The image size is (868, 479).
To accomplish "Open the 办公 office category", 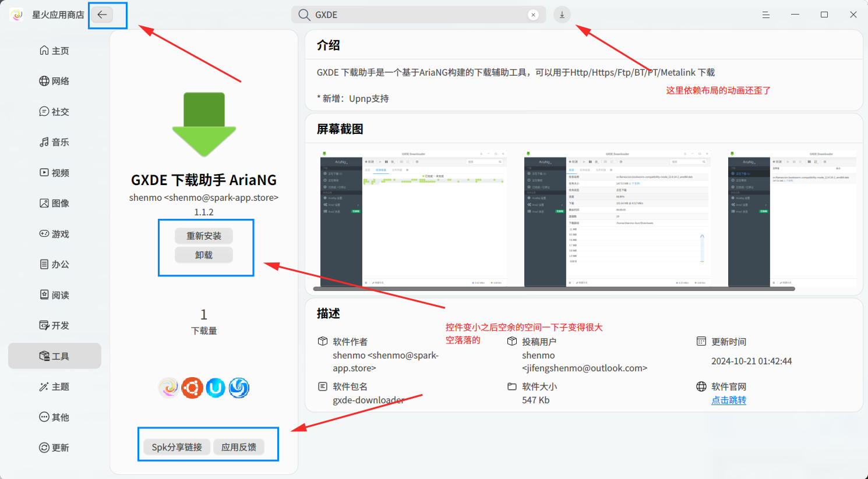I will pos(55,264).
